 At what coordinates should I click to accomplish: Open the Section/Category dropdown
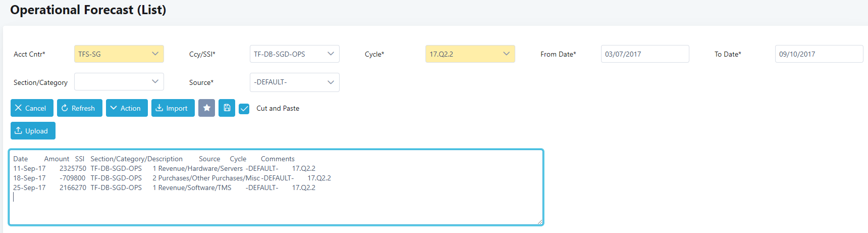tap(119, 82)
